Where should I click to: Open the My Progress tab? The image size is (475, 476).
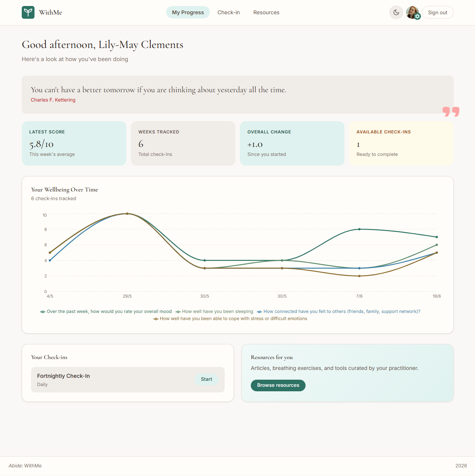pyautogui.click(x=188, y=12)
